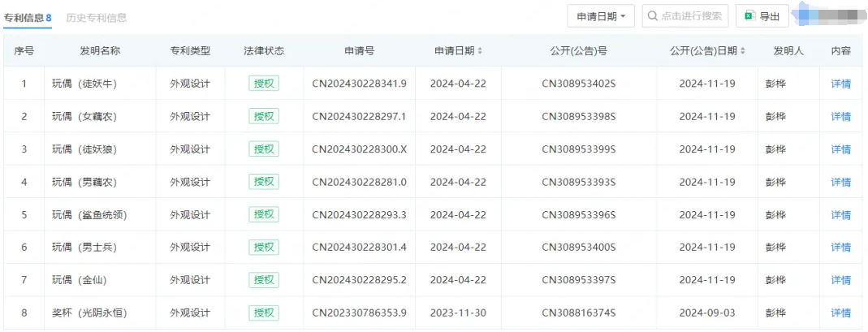Switch to the 专利信息 tab
The height and width of the screenshot is (332, 868).
tap(28, 18)
